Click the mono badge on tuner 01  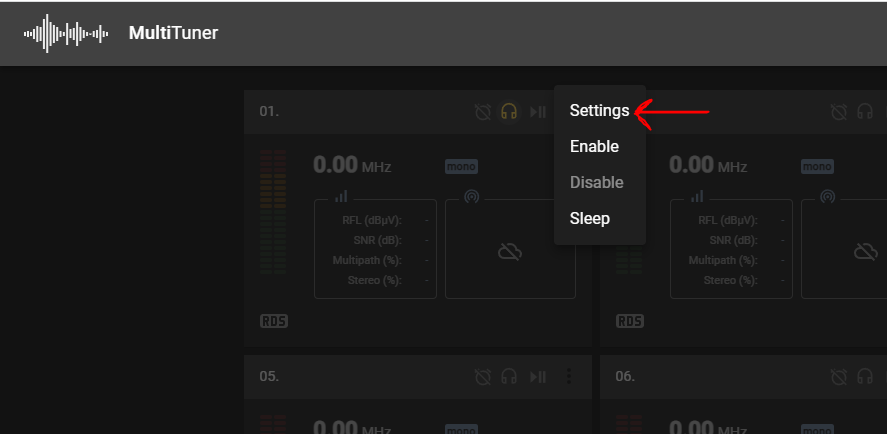[461, 166]
